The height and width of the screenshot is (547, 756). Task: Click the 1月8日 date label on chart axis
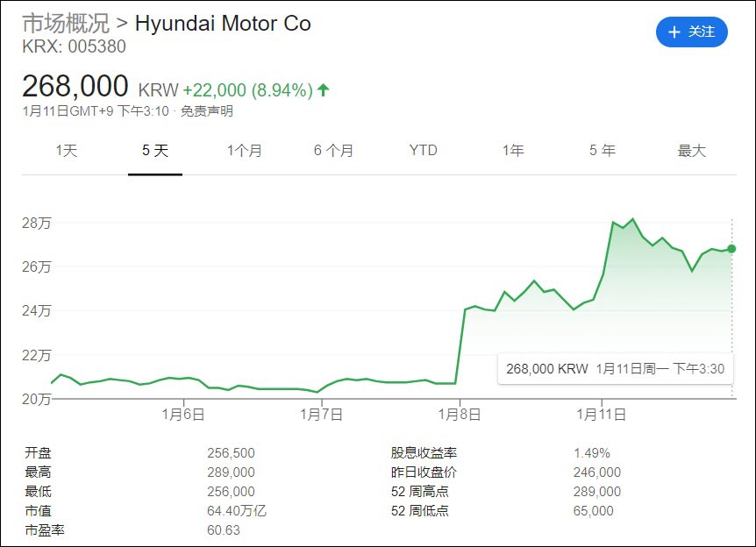click(x=461, y=414)
